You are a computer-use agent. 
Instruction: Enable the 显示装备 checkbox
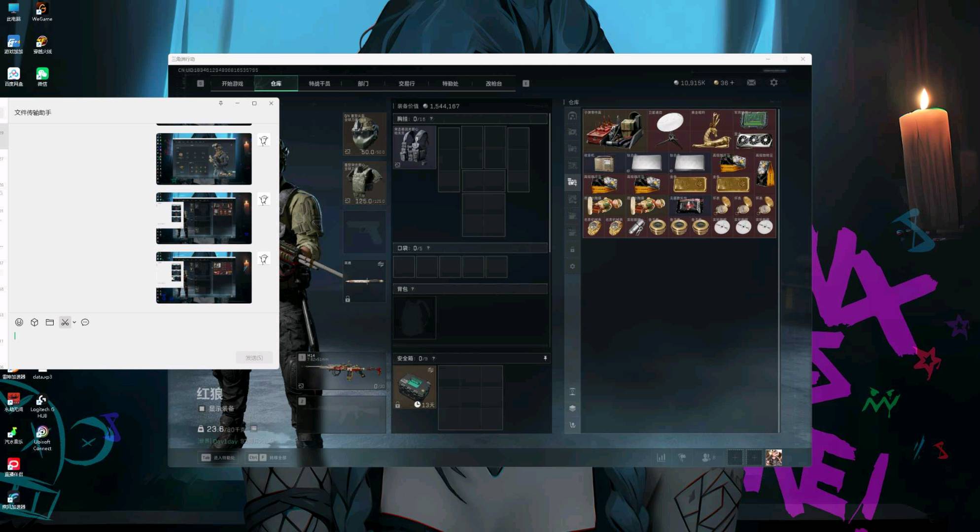[x=202, y=408]
